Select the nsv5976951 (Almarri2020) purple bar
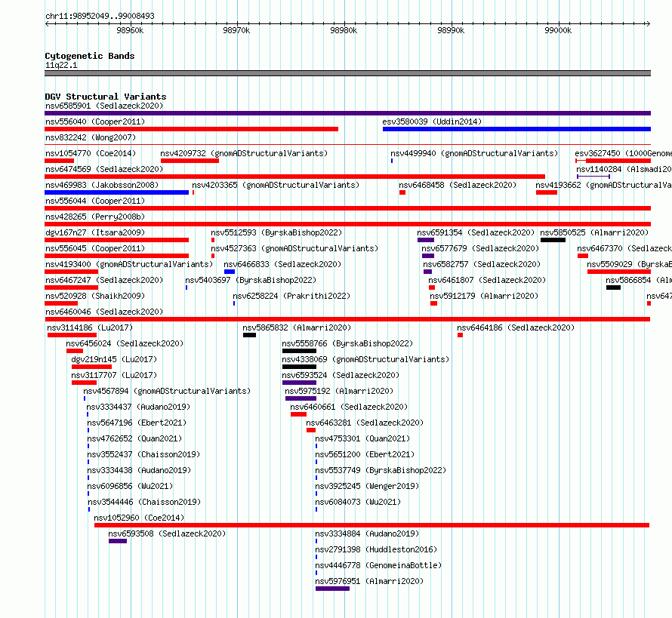Image resolution: width=672 pixels, height=618 pixels. [332, 589]
